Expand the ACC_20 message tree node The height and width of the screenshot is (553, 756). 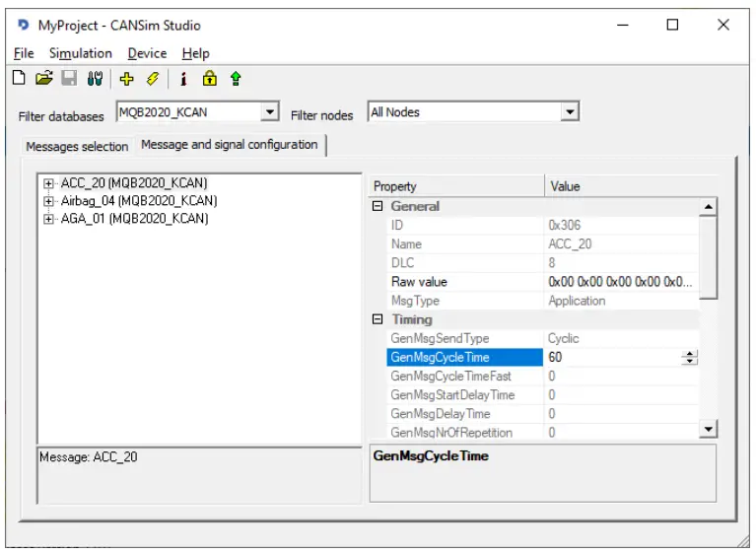pos(49,183)
